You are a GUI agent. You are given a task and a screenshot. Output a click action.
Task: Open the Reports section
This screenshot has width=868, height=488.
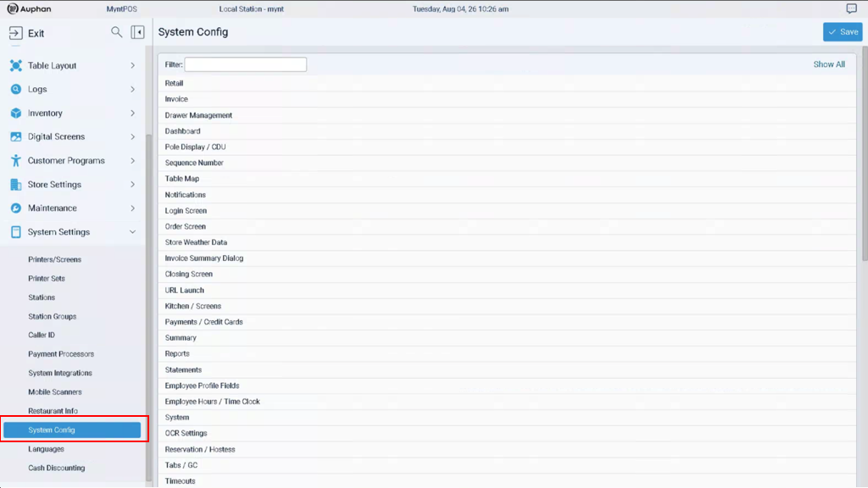507,353
